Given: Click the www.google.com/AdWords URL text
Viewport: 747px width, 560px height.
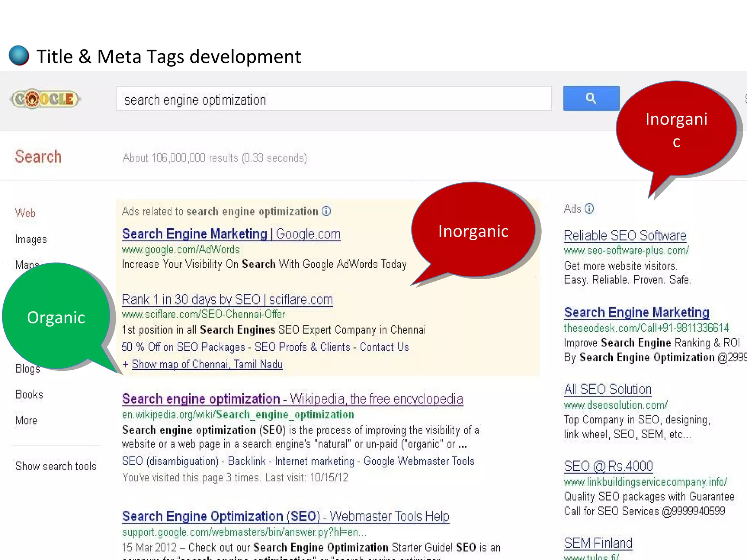Looking at the screenshot, I should coord(181,250).
